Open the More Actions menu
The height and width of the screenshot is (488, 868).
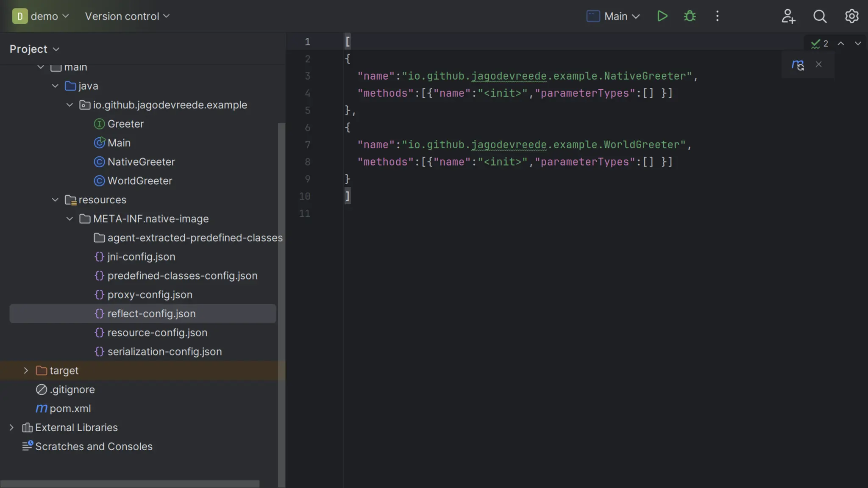[717, 16]
